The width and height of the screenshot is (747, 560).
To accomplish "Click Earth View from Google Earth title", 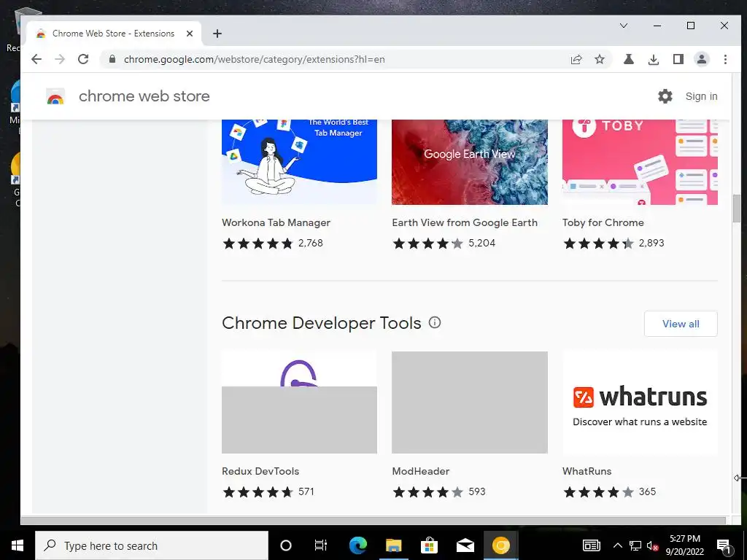I will (465, 222).
